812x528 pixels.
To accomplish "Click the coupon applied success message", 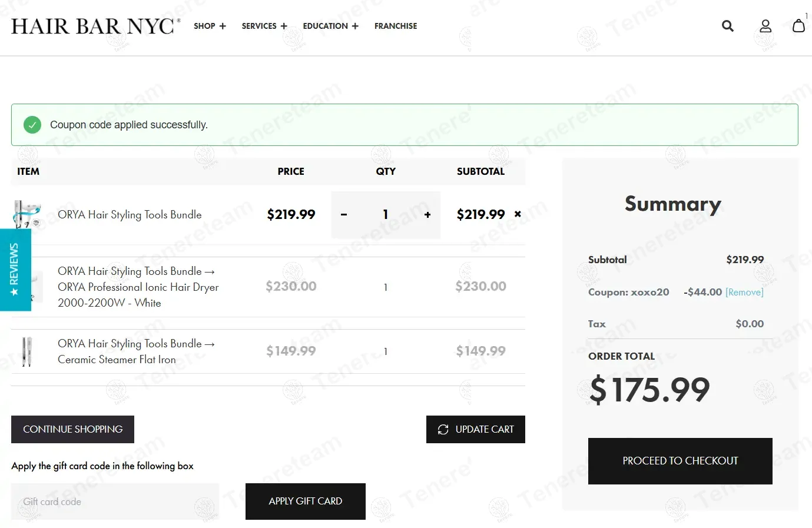I will 129,125.
